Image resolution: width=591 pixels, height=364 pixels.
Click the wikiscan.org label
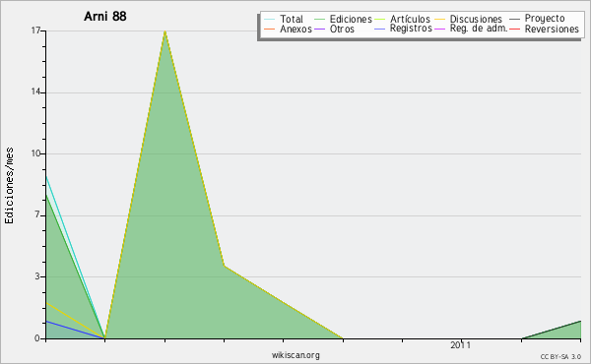[295, 355]
